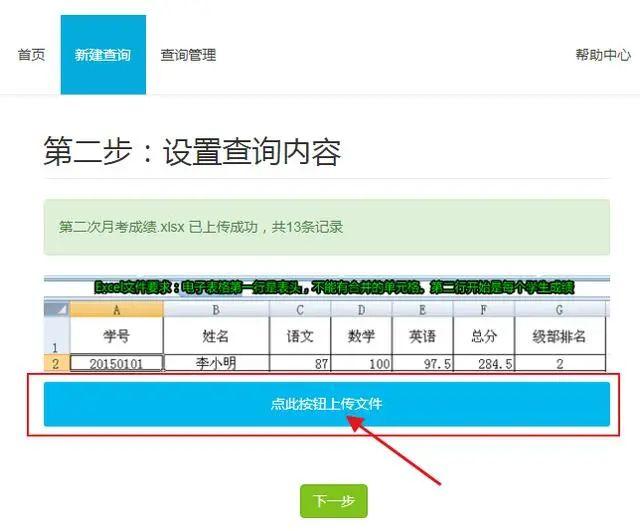Go to 查询管理 tab
The width and height of the screenshot is (640, 531).
click(x=188, y=55)
